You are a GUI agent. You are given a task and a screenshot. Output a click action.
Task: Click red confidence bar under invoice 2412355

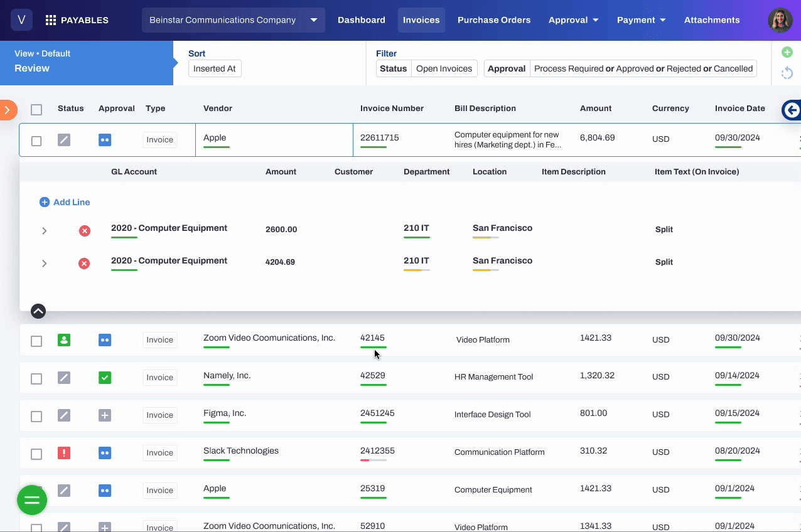click(374, 460)
